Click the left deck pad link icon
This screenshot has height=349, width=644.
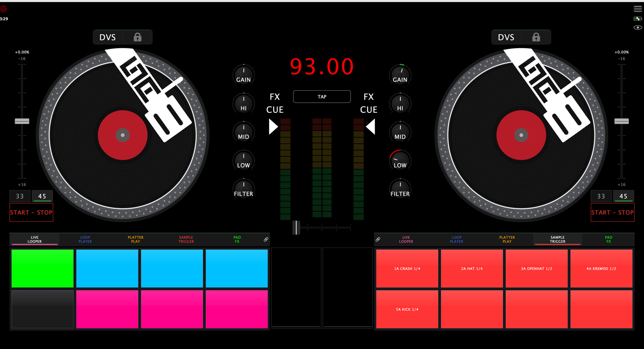266,239
